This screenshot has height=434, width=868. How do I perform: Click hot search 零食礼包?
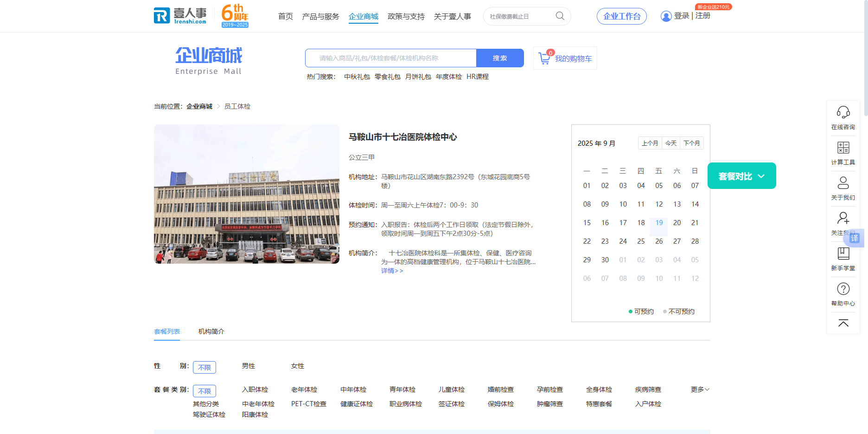point(388,77)
